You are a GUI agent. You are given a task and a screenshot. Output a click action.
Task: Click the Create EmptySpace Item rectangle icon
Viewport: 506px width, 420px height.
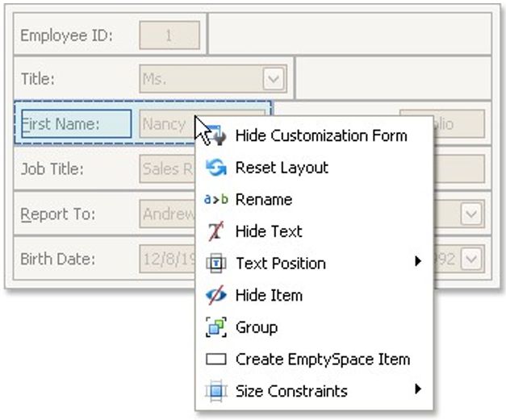point(215,360)
